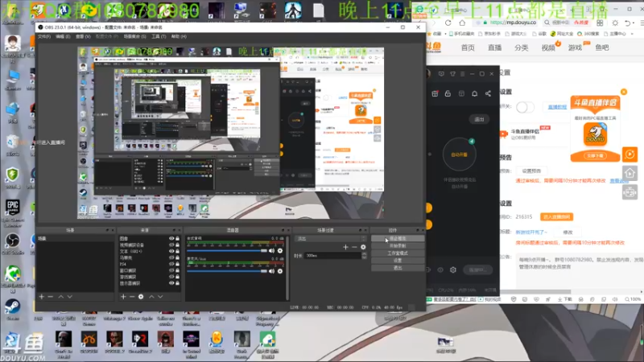Toggle visibility of PS4 source
This screenshot has width=644, height=362.
171,264
